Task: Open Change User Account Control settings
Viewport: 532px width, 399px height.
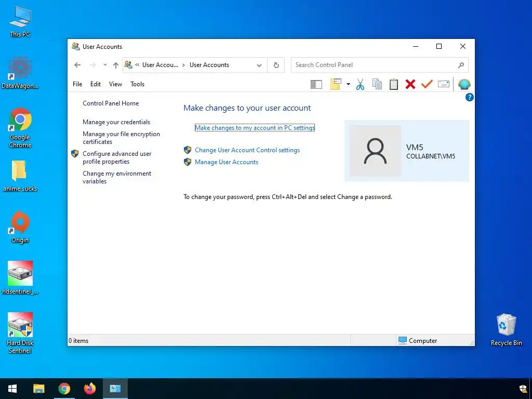Action: tap(247, 150)
